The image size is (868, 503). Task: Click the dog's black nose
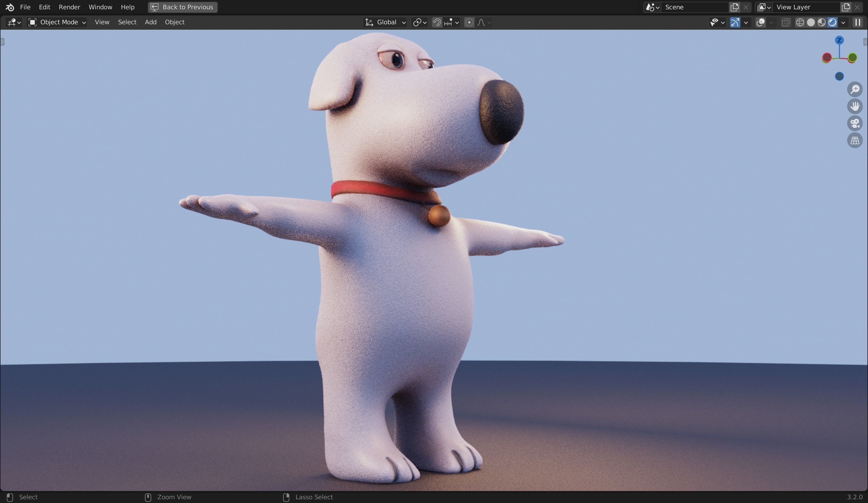[502, 112]
